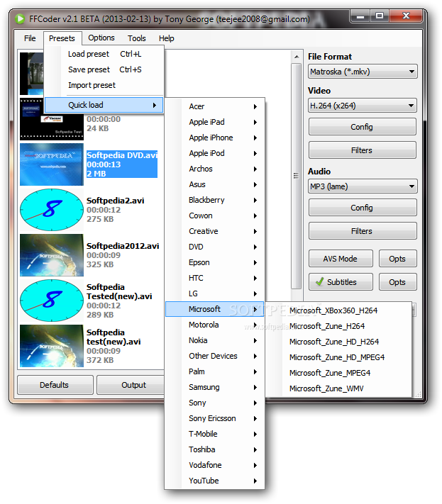Click the highlighted Microsoft menu entry
Image resolution: width=442 pixels, height=504 pixels.
(x=214, y=309)
